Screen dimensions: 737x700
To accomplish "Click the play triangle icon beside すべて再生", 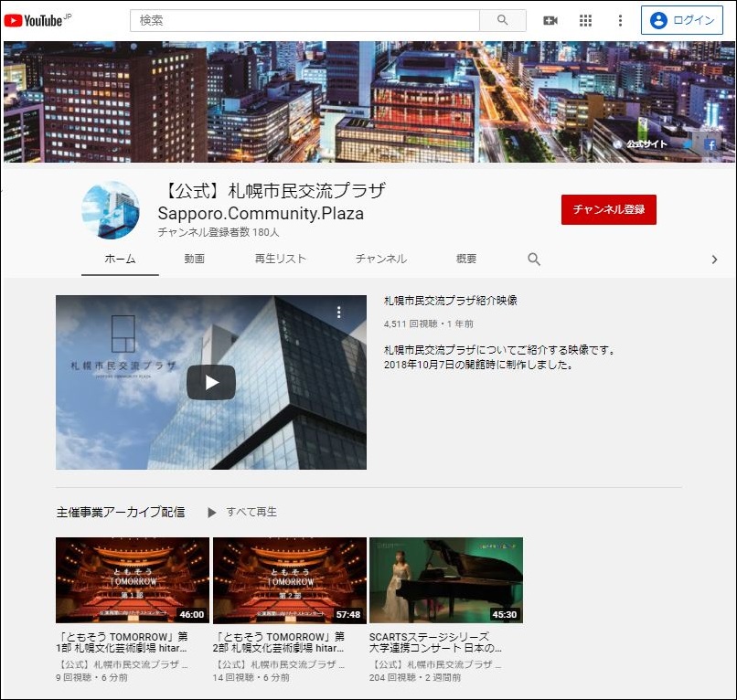I will coord(212,513).
